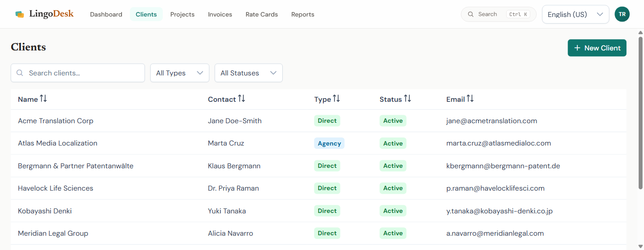
Task: Click the Agency badge for Atlas Media
Action: click(329, 143)
